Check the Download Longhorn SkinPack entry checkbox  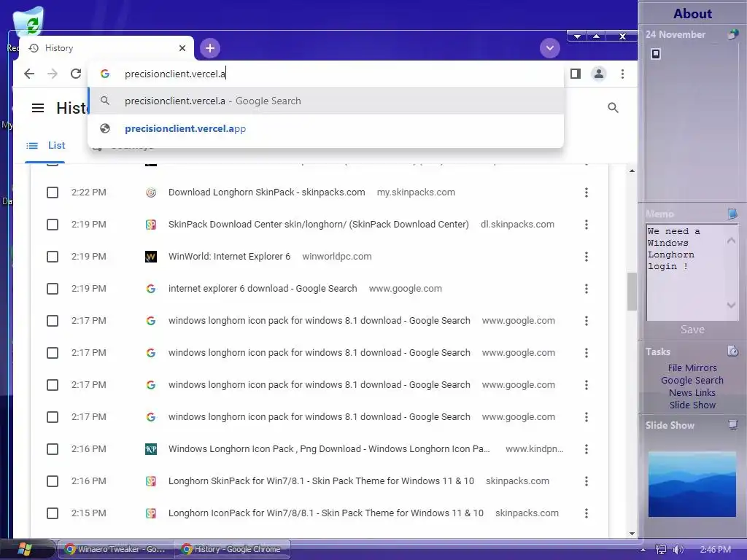pyautogui.click(x=53, y=192)
